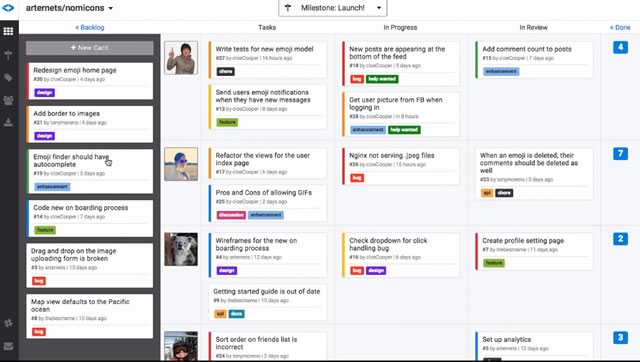Click the app logo in top-left corner
This screenshot has height=362, width=640.
[8, 8]
